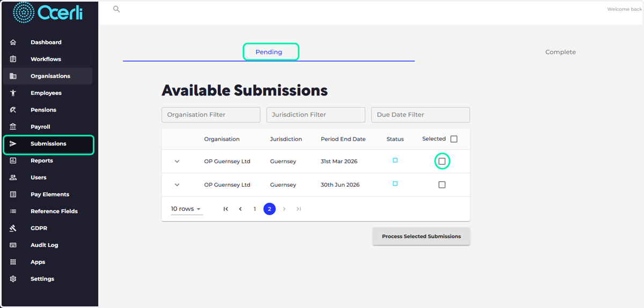644x308 pixels.
Task: Click the Welcome back text
Action: (x=625, y=9)
